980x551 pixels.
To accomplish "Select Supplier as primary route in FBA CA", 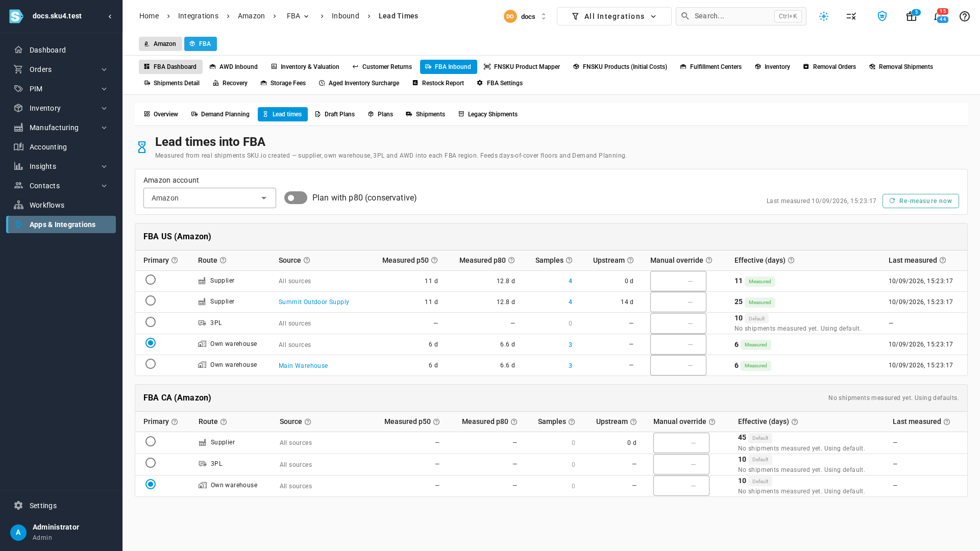I will 151,441.
